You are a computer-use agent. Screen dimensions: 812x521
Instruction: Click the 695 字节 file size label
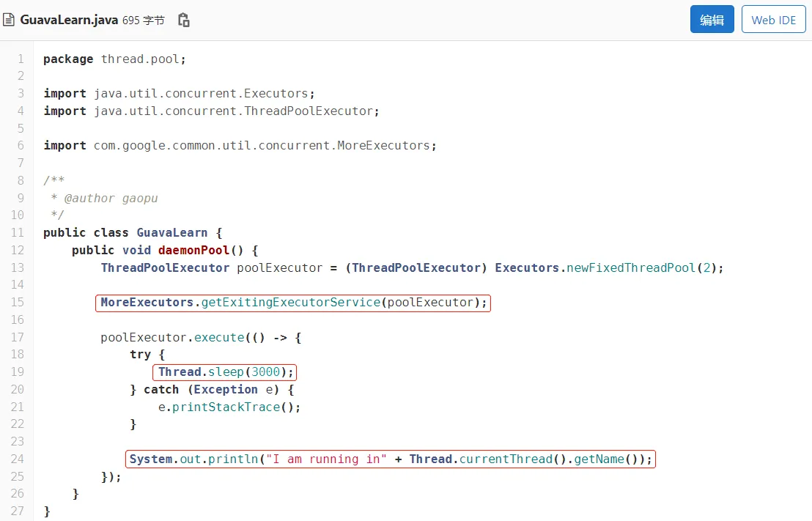[x=144, y=21]
